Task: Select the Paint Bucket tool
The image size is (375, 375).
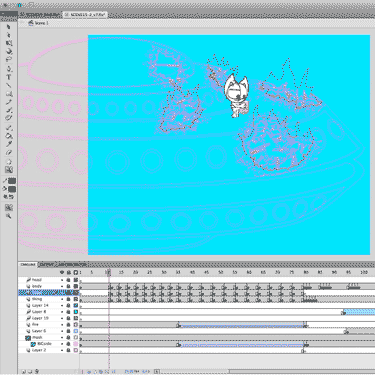Action: tap(9, 136)
